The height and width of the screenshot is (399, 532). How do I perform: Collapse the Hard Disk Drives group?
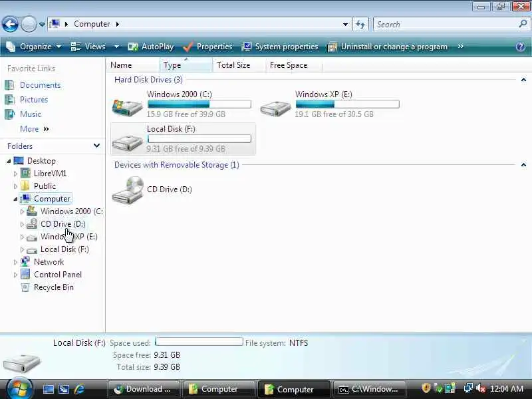[523, 80]
